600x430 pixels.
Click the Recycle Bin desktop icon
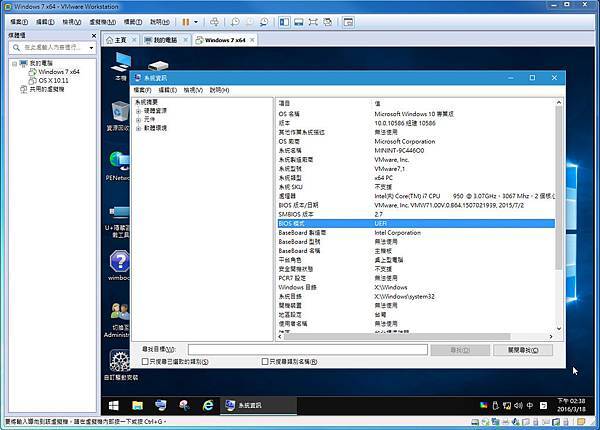(x=119, y=116)
